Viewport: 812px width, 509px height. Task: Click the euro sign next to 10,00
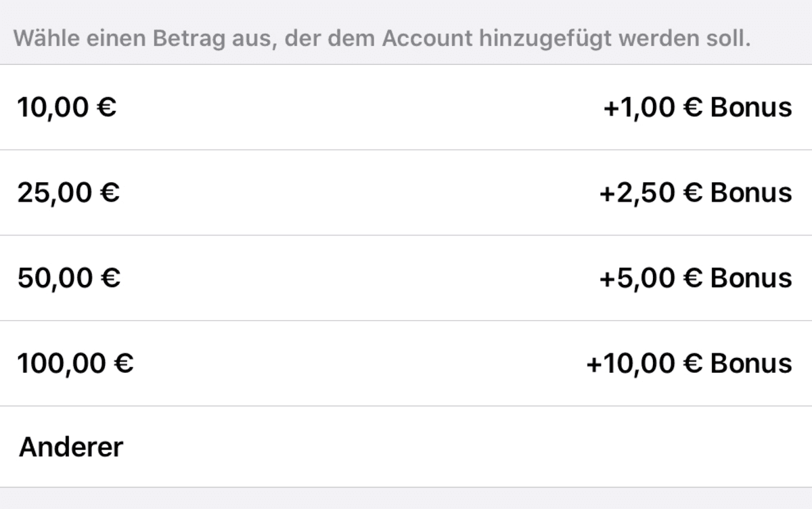tap(107, 108)
